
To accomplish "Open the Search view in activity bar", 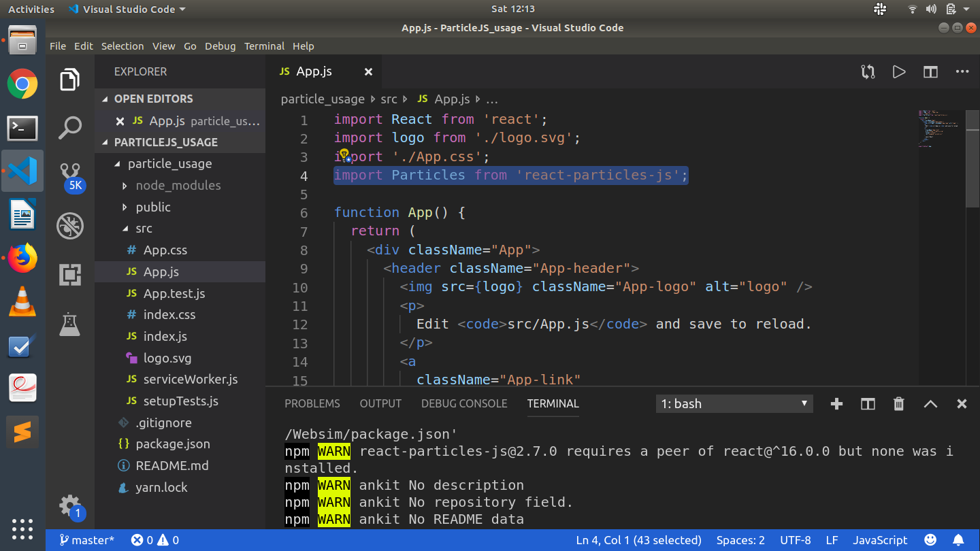I will 70,127.
